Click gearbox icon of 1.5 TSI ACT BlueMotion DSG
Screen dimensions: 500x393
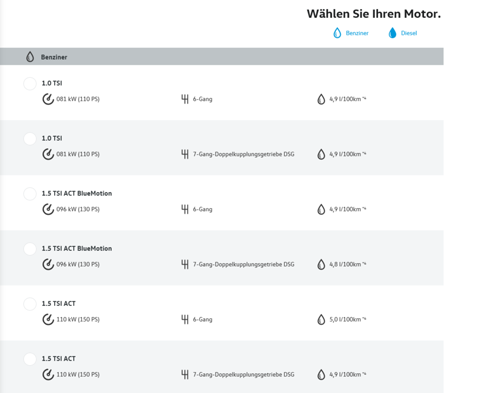click(185, 264)
